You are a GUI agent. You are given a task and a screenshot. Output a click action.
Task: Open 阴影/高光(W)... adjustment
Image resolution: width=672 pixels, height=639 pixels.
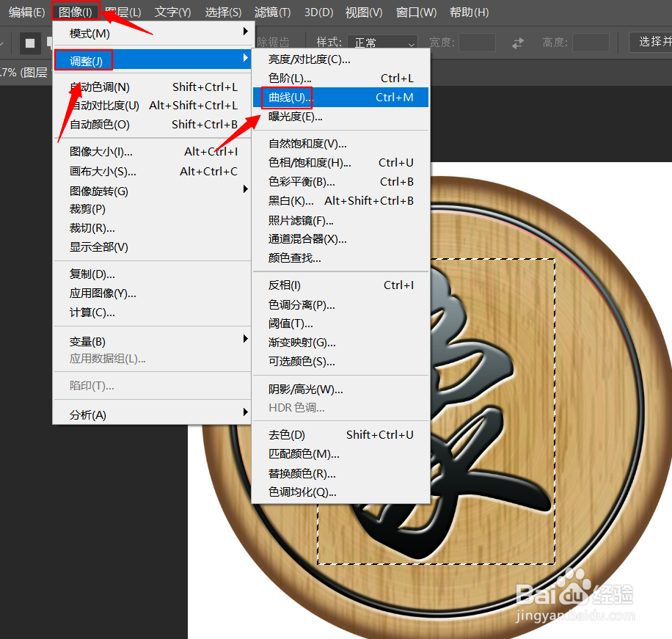(340, 389)
